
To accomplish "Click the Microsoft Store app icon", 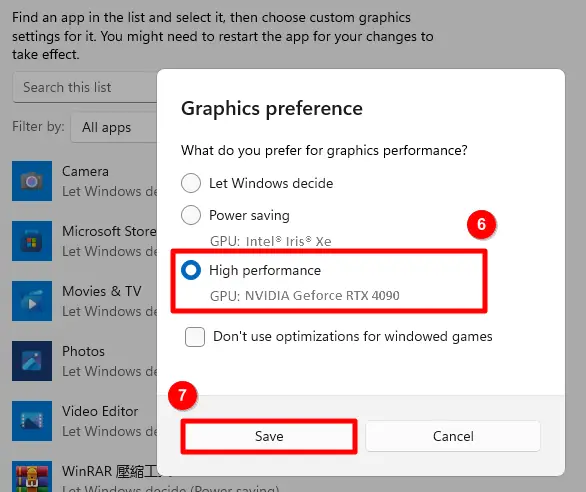I will (x=32, y=241).
